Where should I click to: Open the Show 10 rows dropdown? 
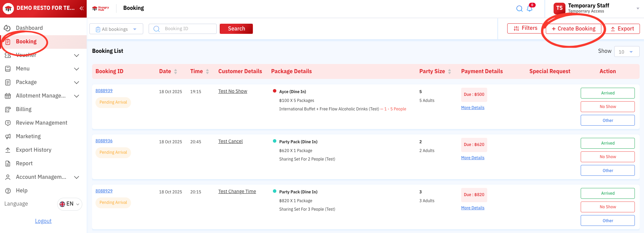point(626,51)
